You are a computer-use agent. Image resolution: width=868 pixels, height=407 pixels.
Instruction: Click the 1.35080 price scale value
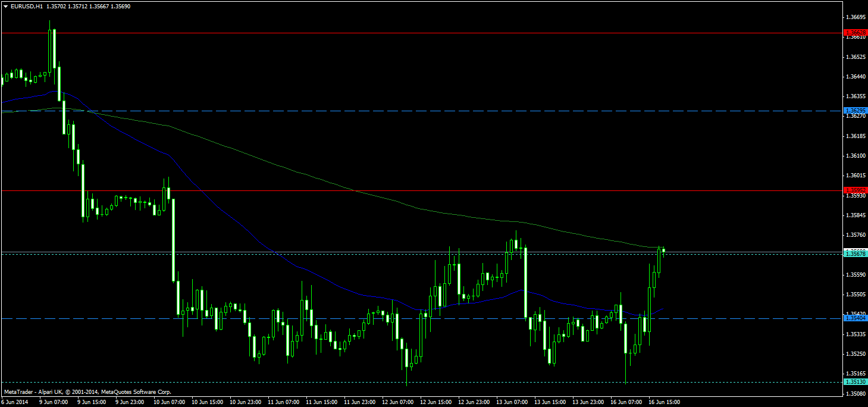point(856,394)
